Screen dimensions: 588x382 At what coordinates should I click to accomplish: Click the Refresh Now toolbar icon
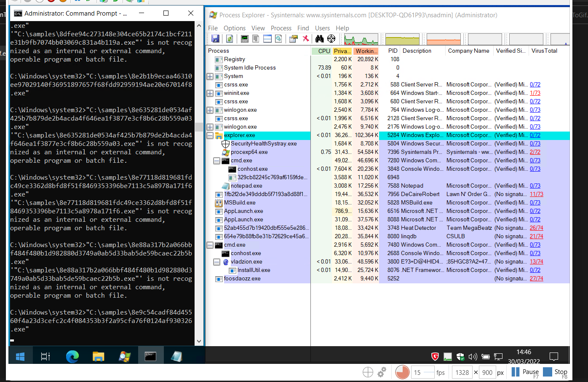(x=230, y=39)
